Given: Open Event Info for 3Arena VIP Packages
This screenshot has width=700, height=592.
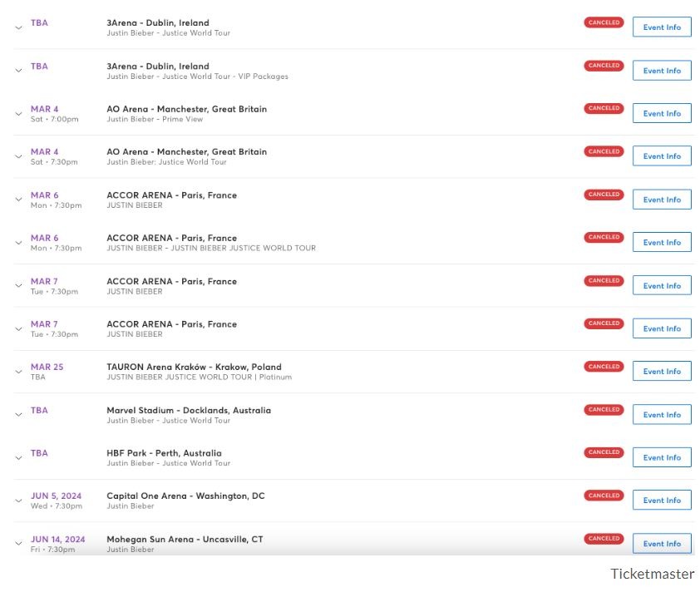Looking at the screenshot, I should point(661,71).
